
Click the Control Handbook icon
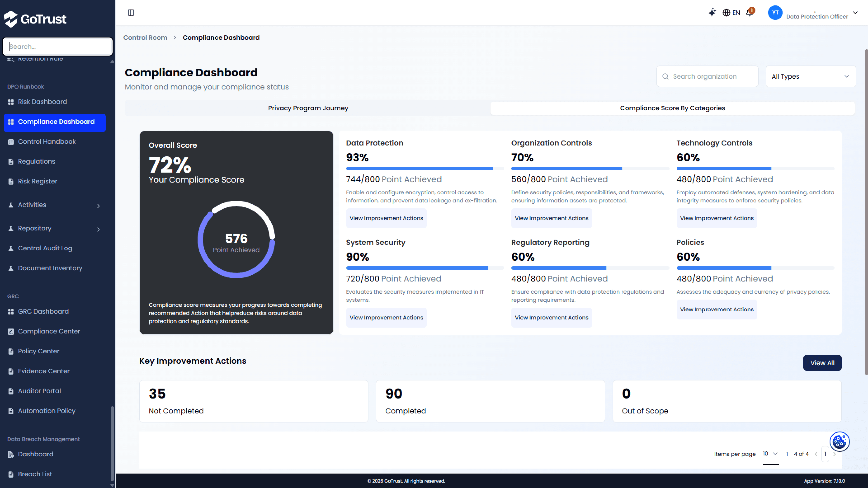point(11,142)
